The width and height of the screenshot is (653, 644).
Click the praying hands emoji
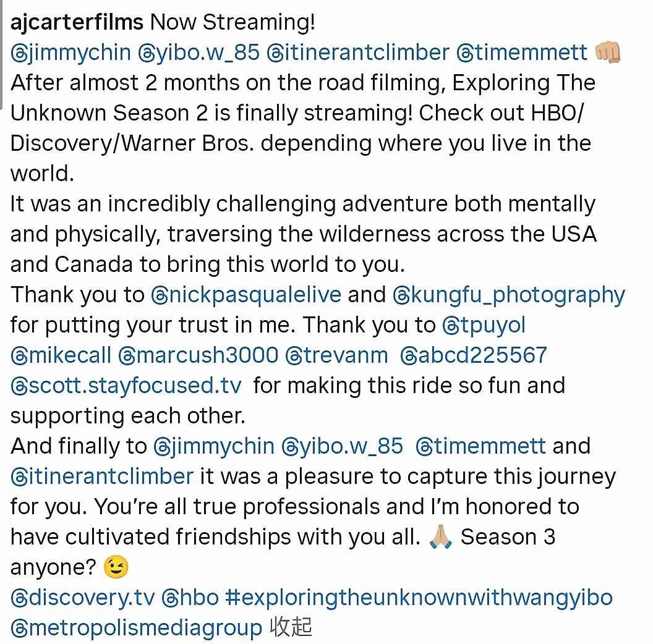pos(440,537)
